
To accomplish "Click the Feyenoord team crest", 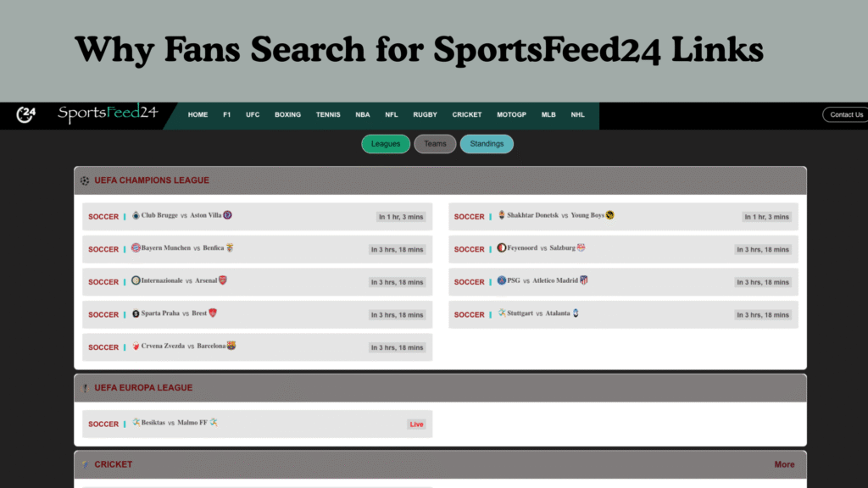I will pyautogui.click(x=502, y=248).
